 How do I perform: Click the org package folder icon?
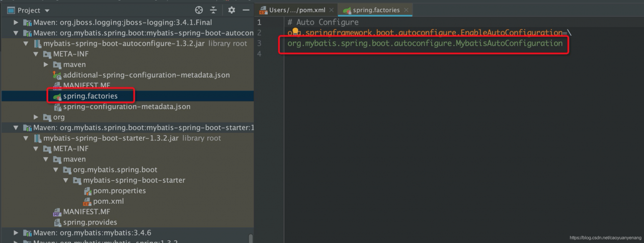click(x=47, y=117)
